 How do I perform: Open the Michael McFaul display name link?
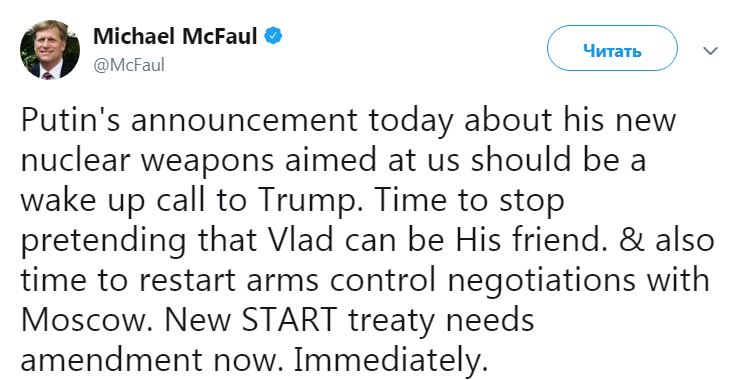(175, 36)
